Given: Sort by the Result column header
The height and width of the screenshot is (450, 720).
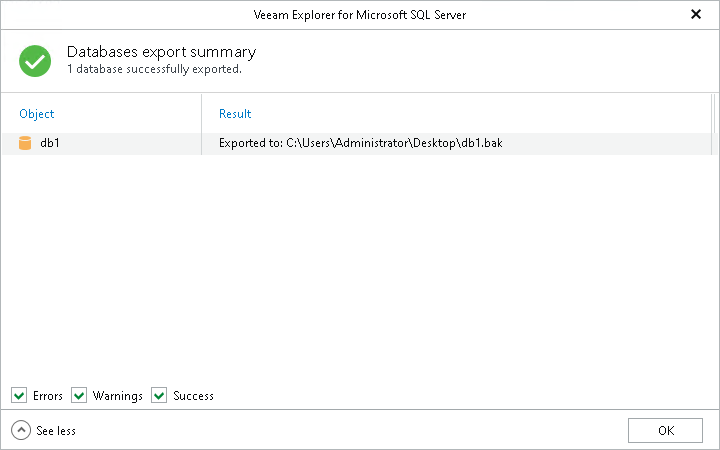Looking at the screenshot, I should point(235,114).
